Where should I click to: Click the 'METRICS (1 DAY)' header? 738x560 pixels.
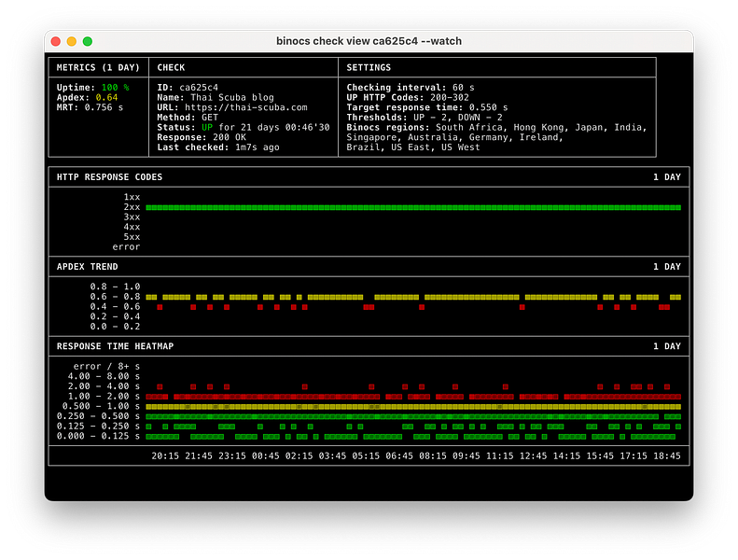click(98, 67)
